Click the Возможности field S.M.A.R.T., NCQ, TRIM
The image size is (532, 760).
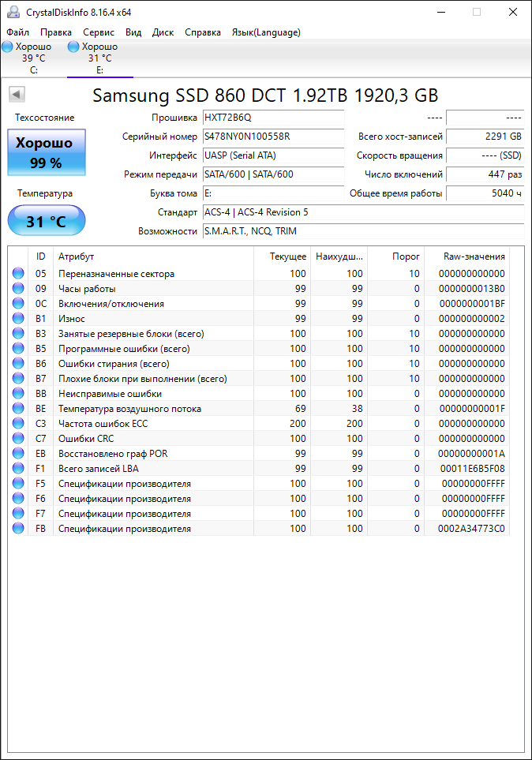(x=363, y=231)
